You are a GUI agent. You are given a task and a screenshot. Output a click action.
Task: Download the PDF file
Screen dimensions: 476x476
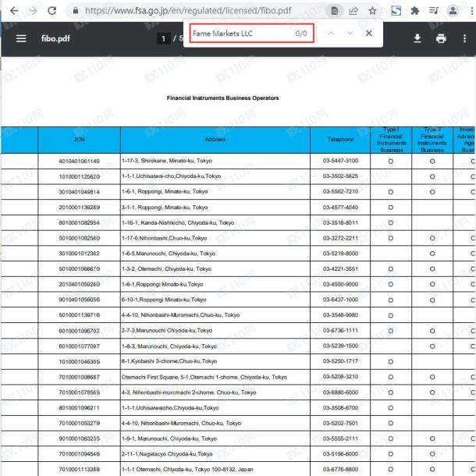pos(417,38)
